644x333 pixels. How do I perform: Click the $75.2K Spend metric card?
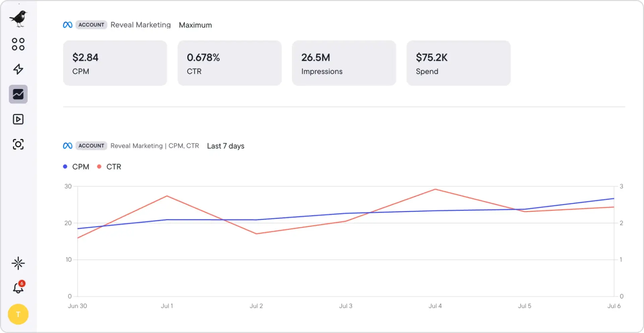pyautogui.click(x=459, y=63)
